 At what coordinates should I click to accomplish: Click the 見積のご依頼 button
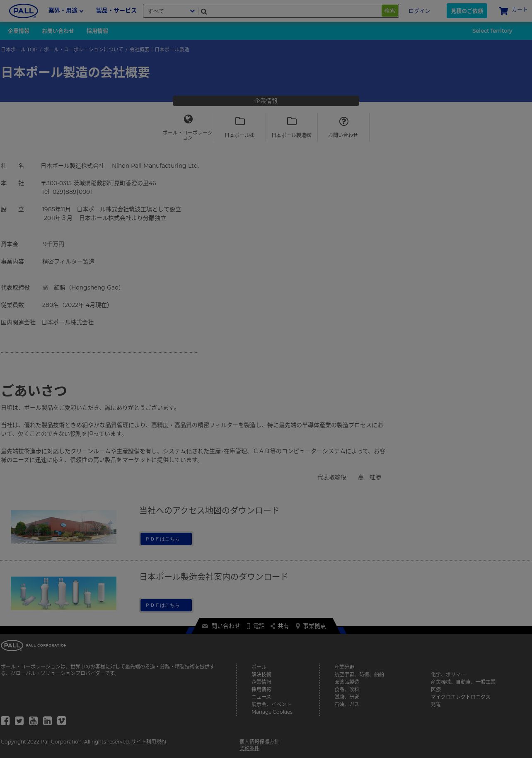point(467,11)
